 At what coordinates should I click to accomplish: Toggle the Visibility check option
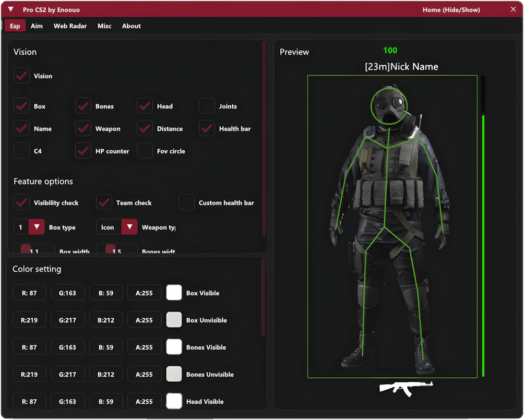coord(22,202)
